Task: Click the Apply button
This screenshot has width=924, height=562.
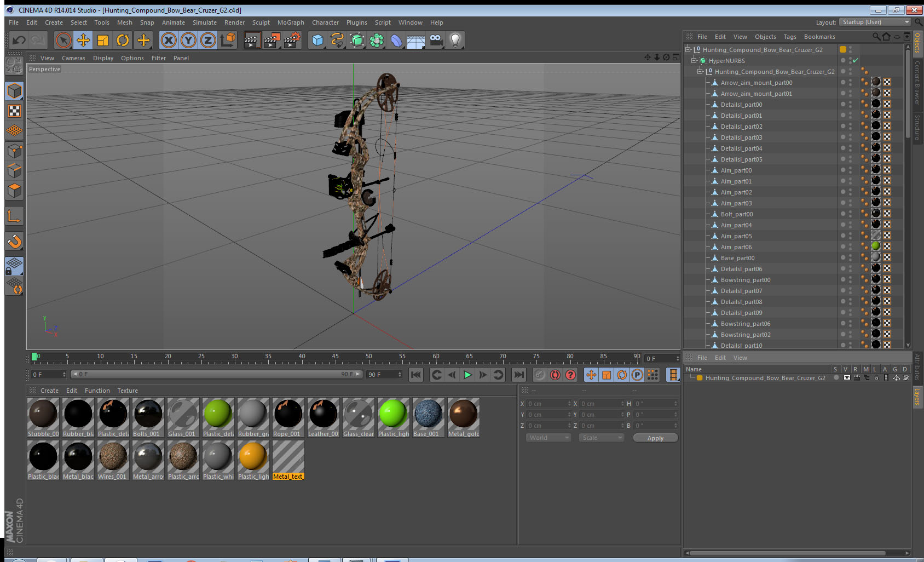Action: coord(655,438)
